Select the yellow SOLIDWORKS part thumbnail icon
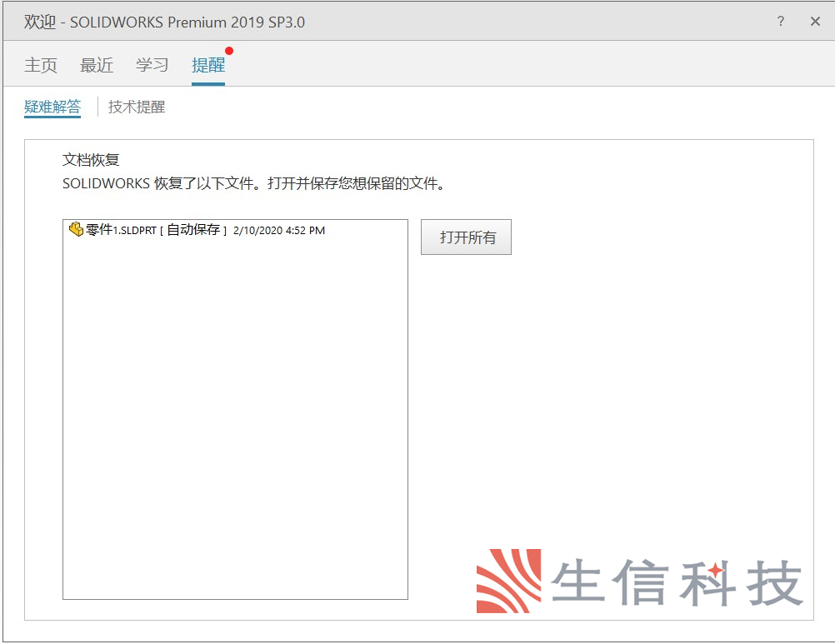This screenshot has width=835, height=644. (76, 229)
